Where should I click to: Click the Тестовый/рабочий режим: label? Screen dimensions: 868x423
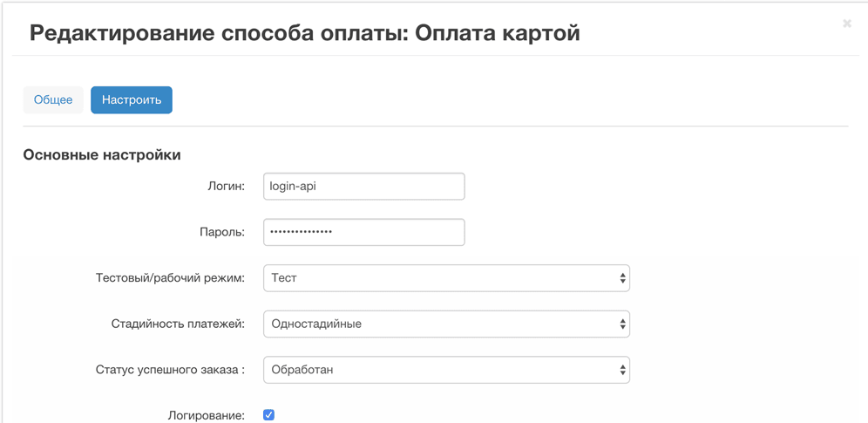coord(170,278)
